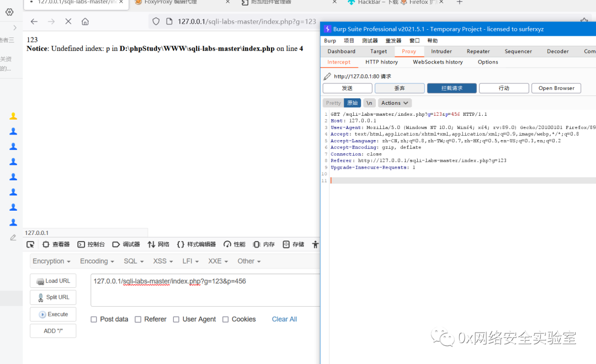This screenshot has width=596, height=364.
Task: Click the Execute button in HackBar
Action: point(53,314)
